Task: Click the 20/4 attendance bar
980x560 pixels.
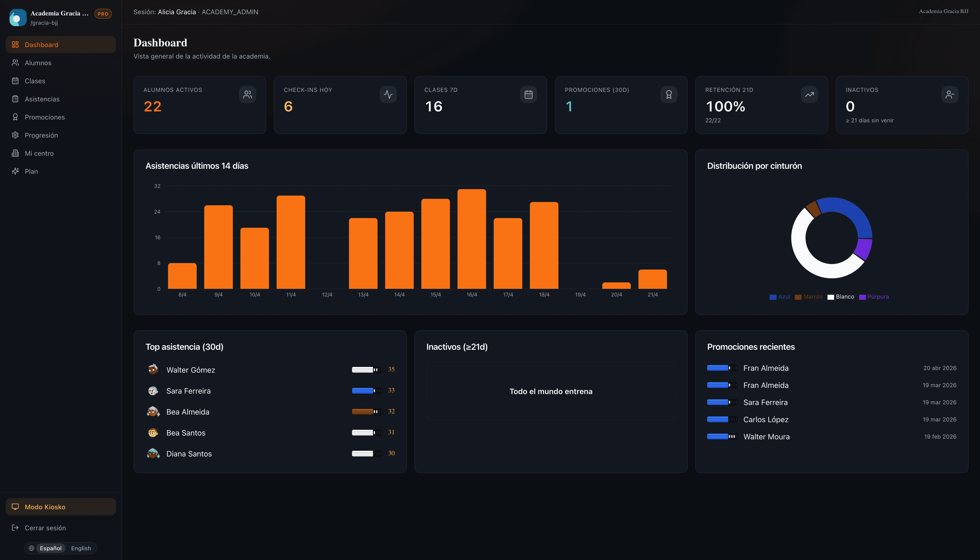Action: point(616,286)
